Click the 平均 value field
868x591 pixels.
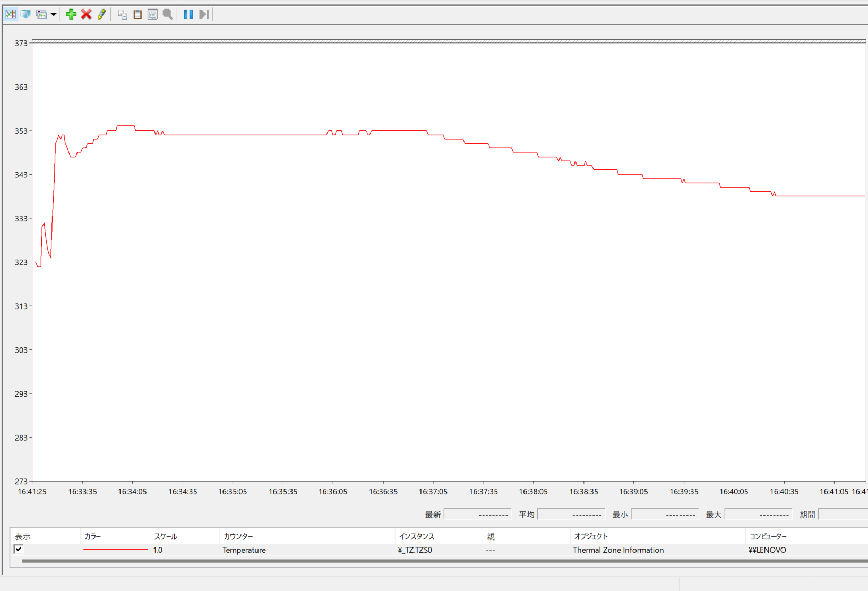(x=571, y=515)
